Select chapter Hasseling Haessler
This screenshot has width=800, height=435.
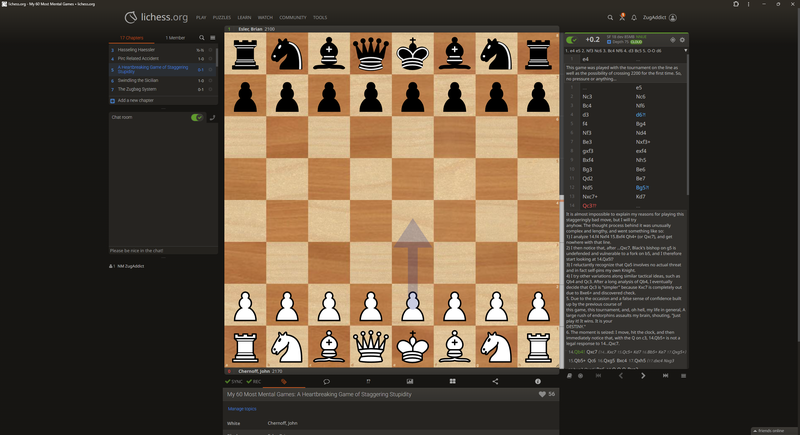click(136, 50)
